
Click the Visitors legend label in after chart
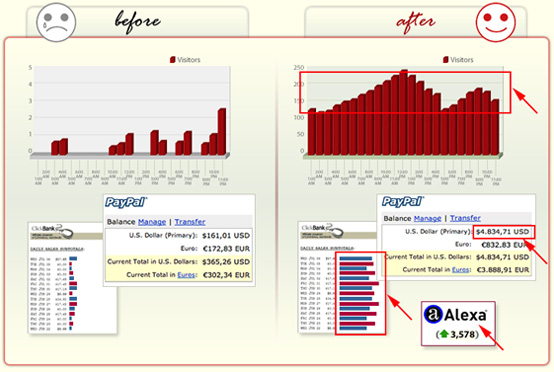click(x=462, y=60)
